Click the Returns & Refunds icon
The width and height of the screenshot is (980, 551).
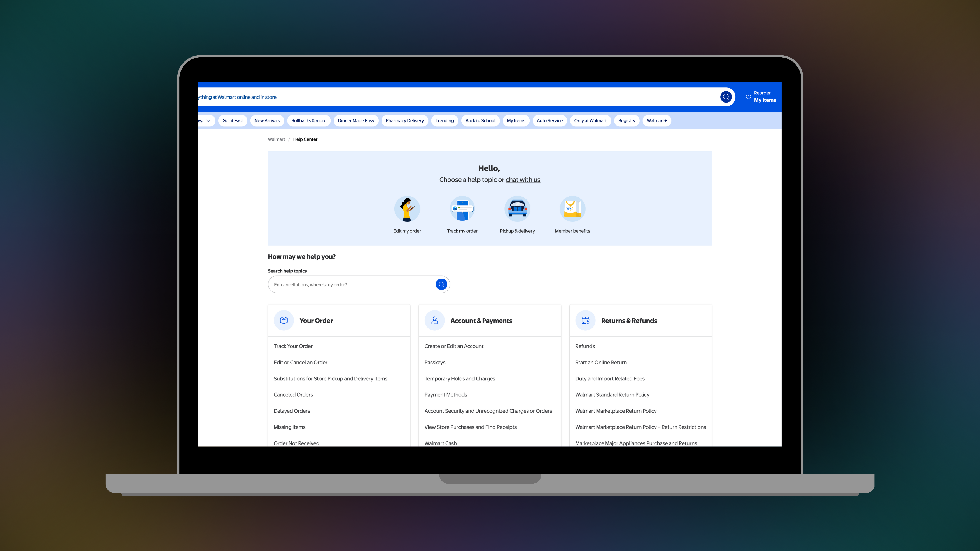click(x=585, y=321)
